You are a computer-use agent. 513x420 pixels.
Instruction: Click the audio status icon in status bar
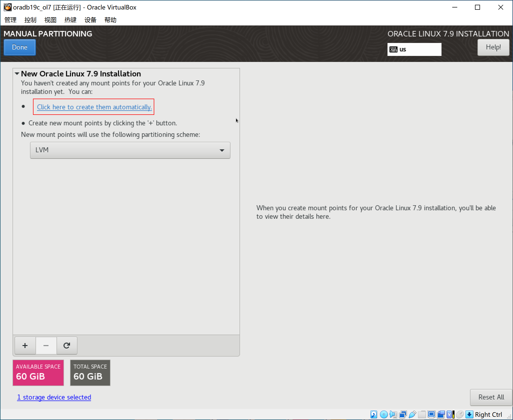click(393, 415)
